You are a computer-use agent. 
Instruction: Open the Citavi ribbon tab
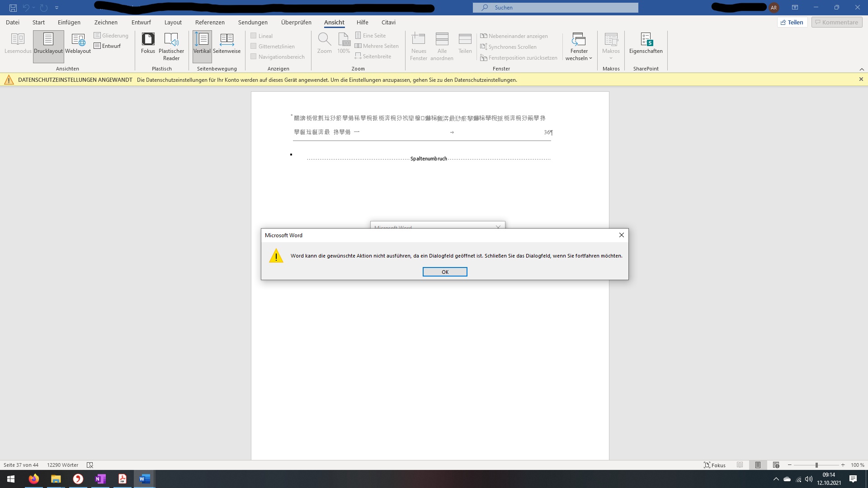click(388, 22)
